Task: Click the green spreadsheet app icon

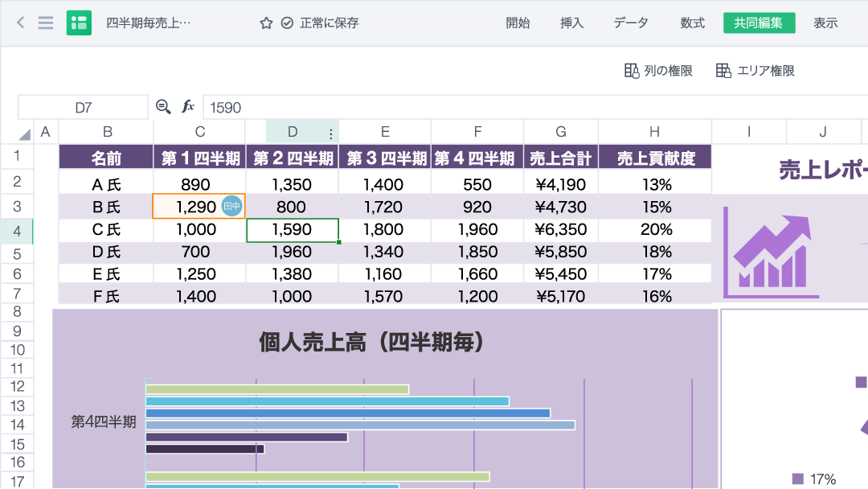Action: (79, 23)
